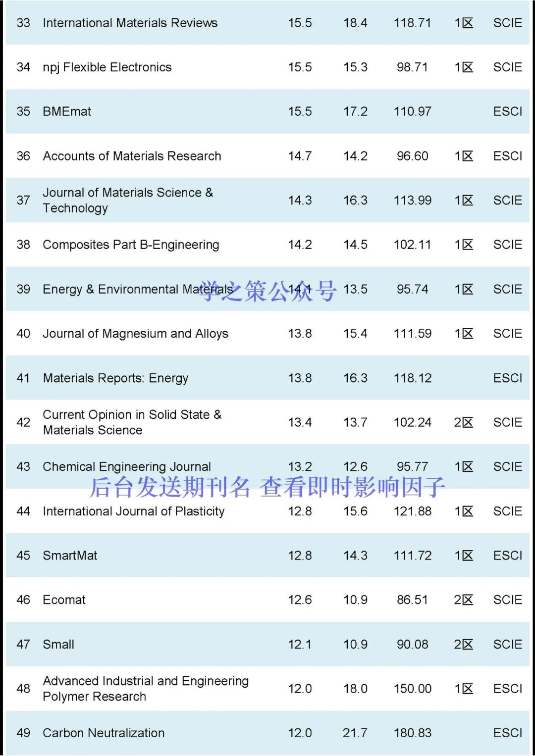This screenshot has height=756, width=535.
Task: Select the SmartMat journal name
Action: (70, 555)
